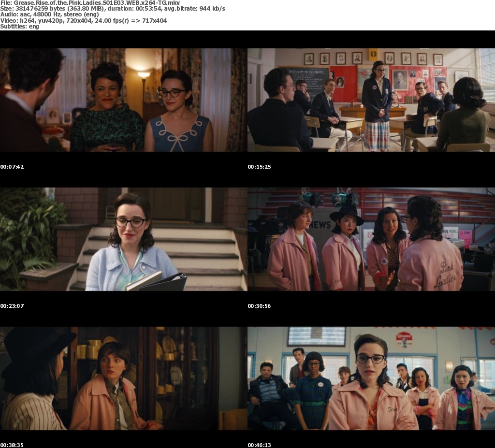495x448 pixels.
Task: Click the porch steps thumbnail at 00:23:07
Action: point(123,239)
